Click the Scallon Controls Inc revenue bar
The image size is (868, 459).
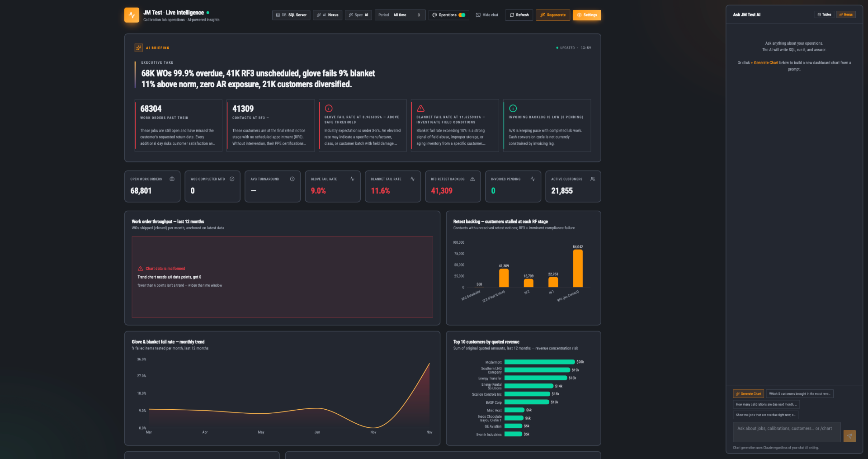[x=527, y=394]
